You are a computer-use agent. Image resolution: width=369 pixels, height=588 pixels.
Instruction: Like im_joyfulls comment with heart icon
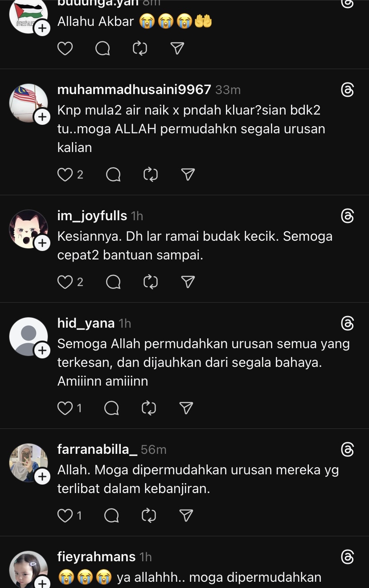point(65,282)
